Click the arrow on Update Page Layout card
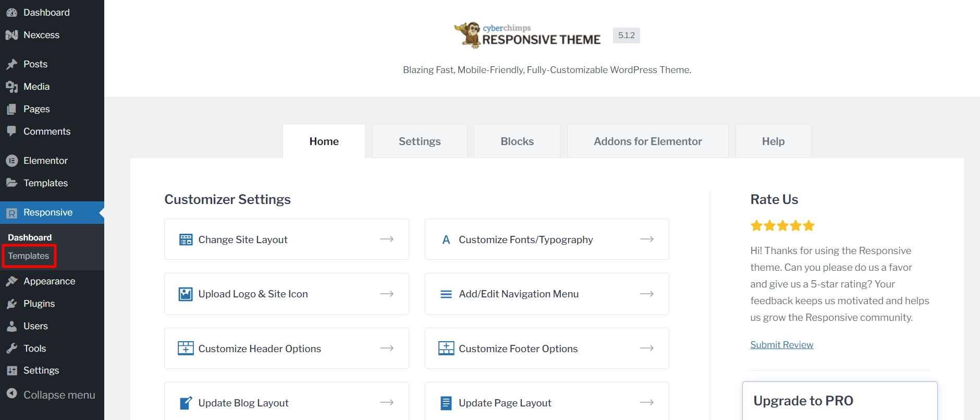The image size is (980, 420). (x=647, y=402)
